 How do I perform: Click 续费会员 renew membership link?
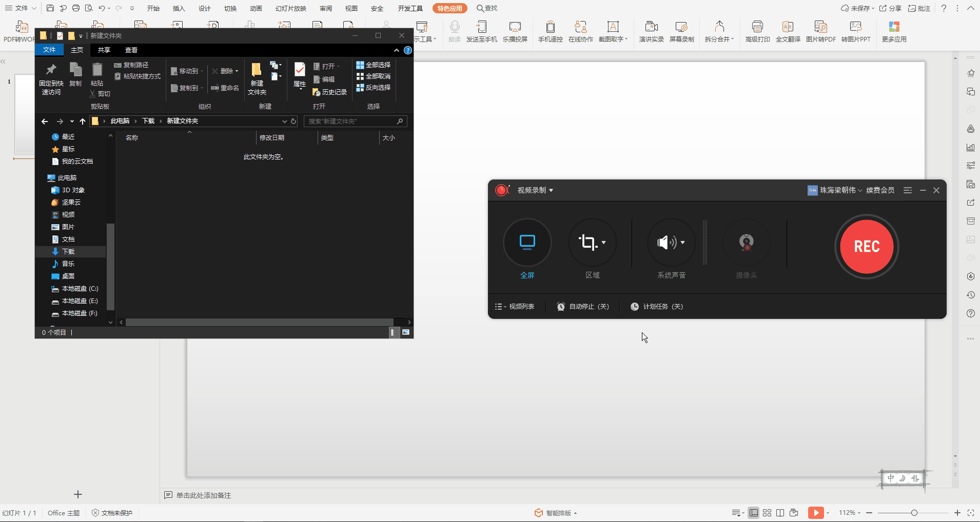(880, 190)
